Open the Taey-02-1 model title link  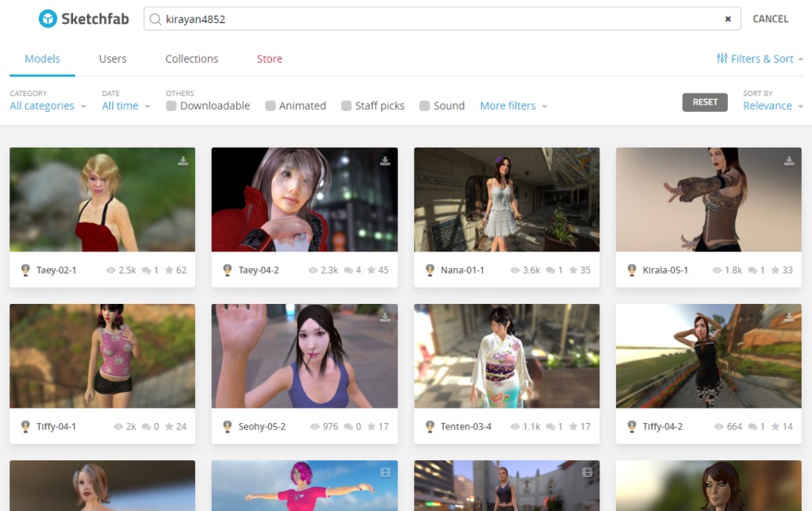click(56, 270)
